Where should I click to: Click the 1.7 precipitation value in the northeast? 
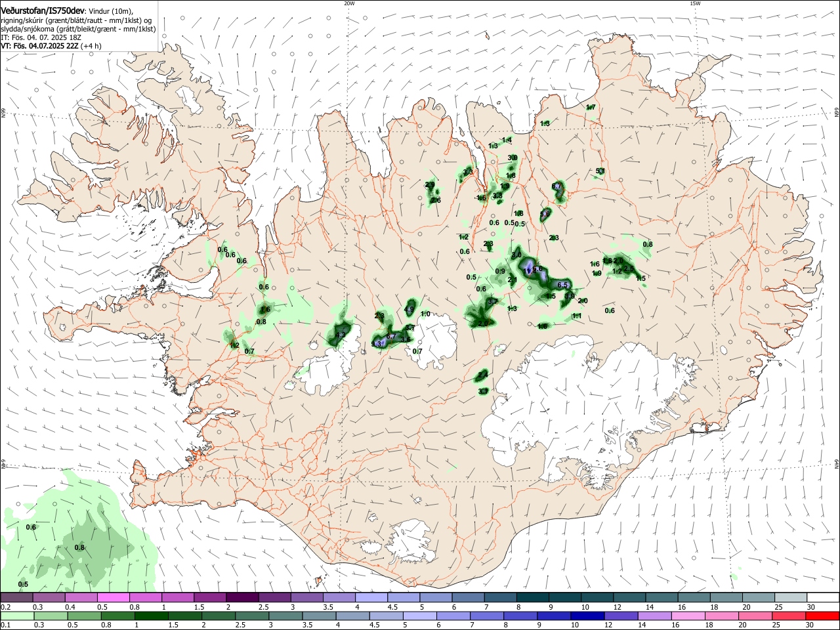click(x=591, y=107)
